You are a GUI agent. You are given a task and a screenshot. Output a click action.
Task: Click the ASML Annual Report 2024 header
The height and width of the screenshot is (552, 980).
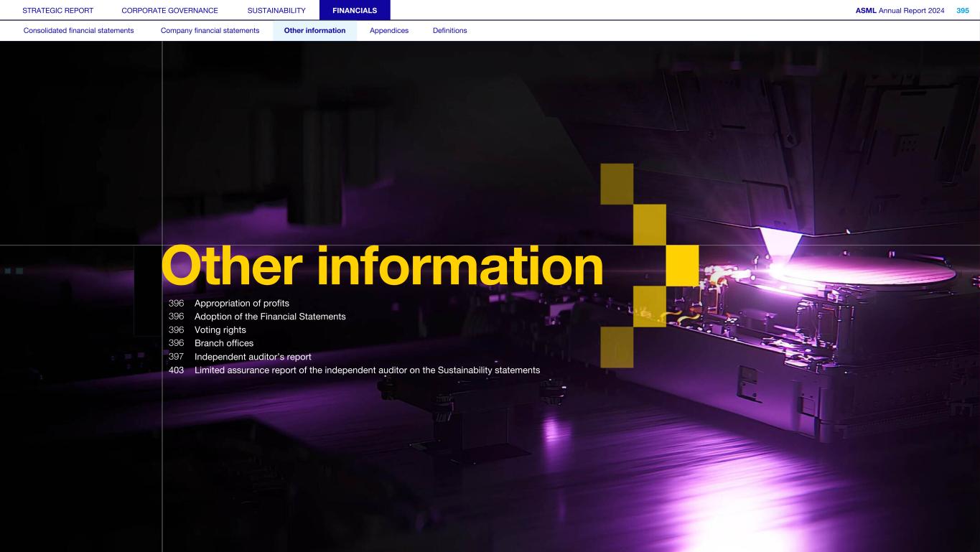(900, 10)
